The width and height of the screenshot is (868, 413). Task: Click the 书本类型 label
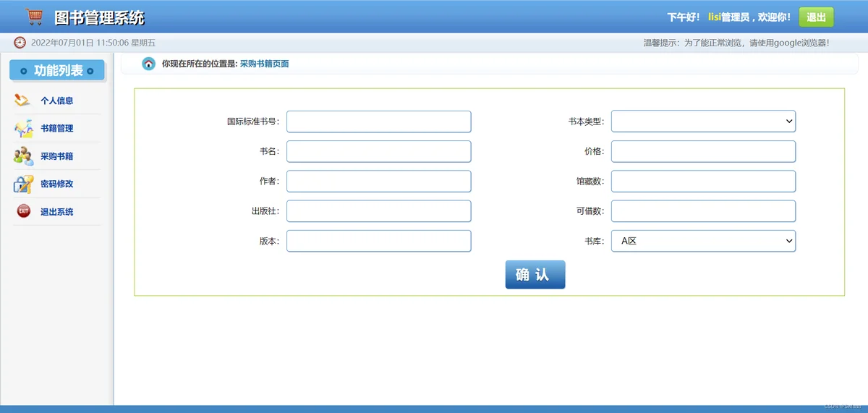pyautogui.click(x=586, y=122)
